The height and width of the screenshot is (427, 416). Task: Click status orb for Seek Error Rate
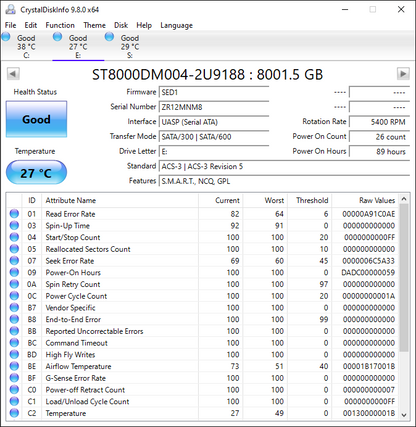click(x=14, y=260)
